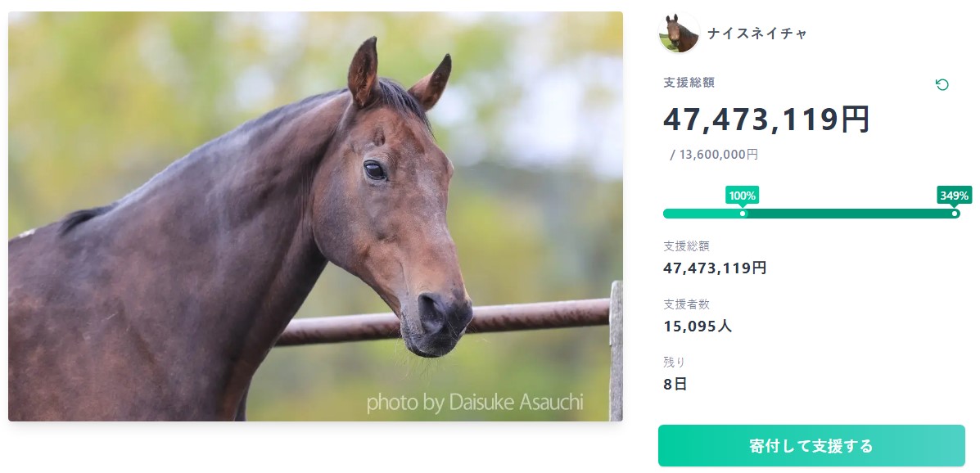Click the large 47,473,119円 total amount
Screen dimensions: 980x473
pyautogui.click(x=765, y=119)
